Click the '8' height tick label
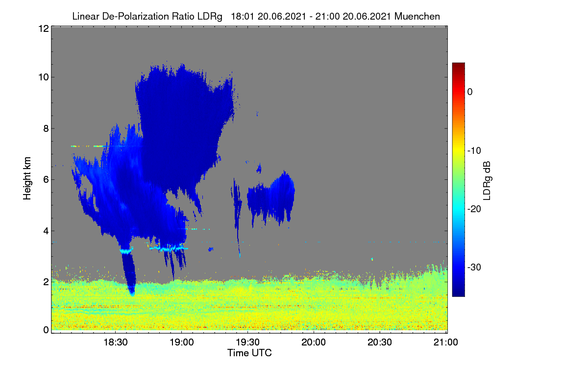 (x=46, y=128)
